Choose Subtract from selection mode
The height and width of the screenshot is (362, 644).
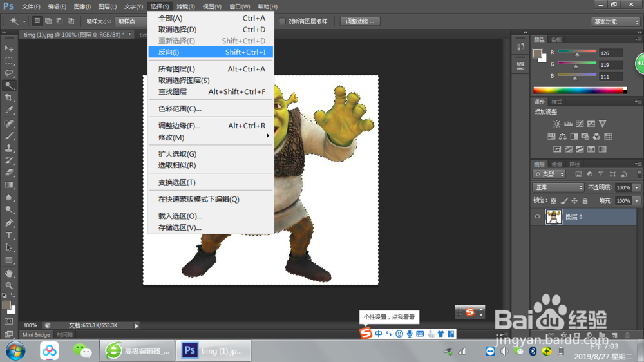[x=59, y=21]
